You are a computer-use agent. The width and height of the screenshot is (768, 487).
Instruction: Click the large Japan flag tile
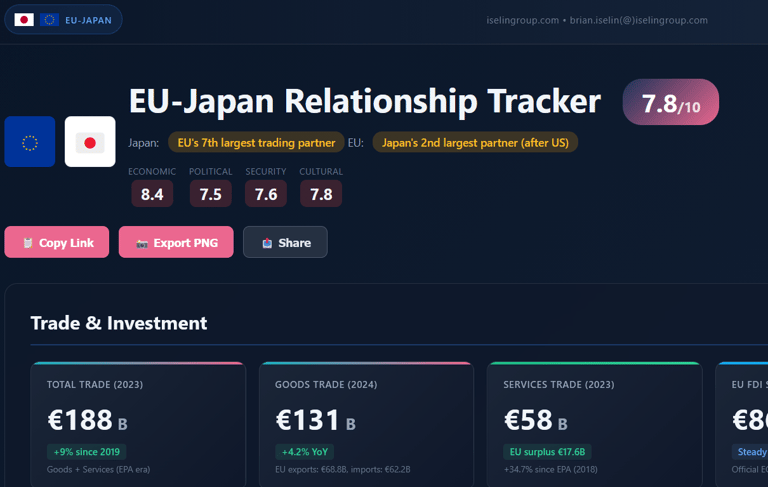click(90, 142)
